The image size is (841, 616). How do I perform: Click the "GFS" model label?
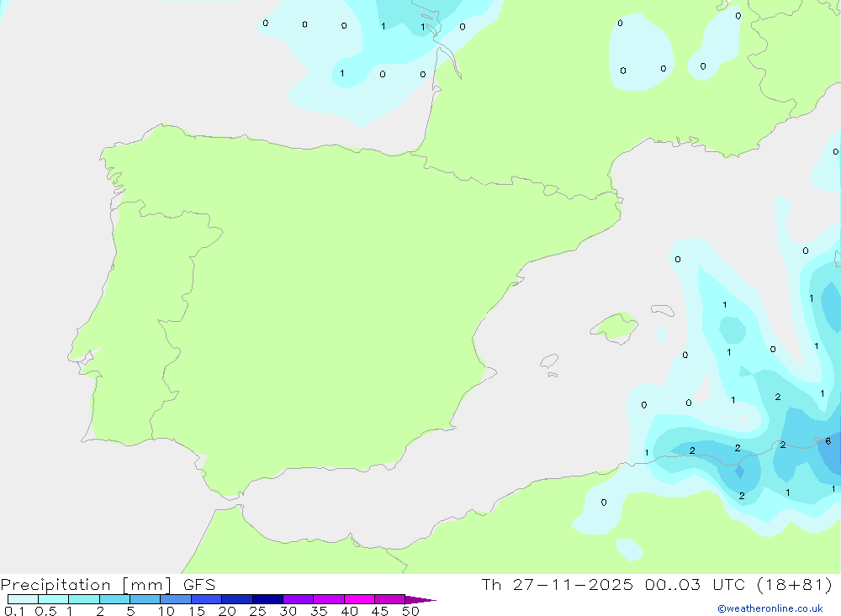click(x=199, y=584)
